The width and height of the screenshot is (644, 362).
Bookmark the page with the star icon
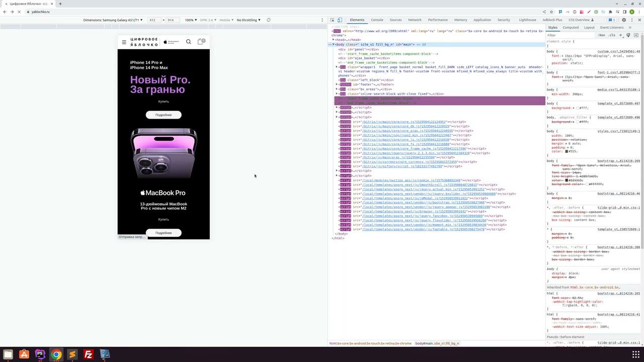pos(552,12)
